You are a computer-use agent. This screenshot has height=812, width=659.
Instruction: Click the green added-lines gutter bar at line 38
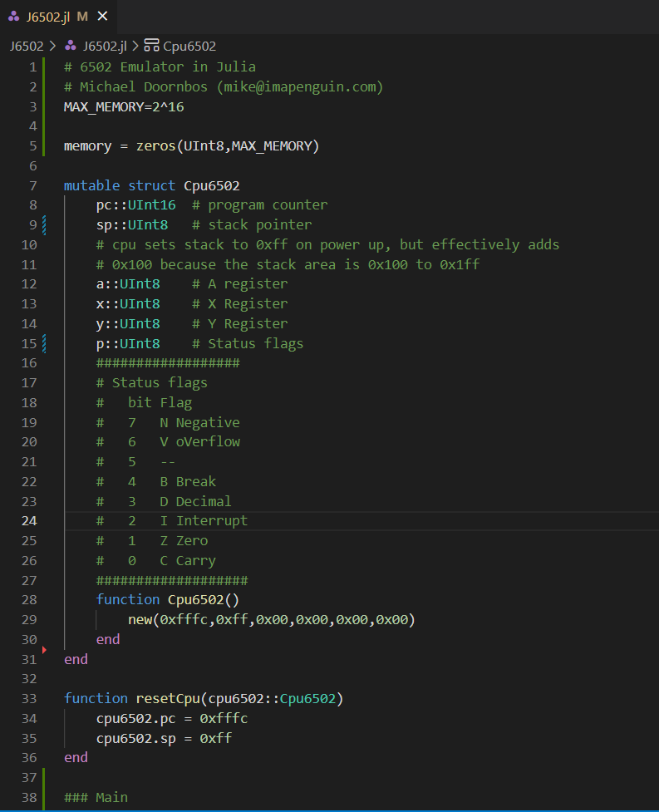[x=44, y=797]
